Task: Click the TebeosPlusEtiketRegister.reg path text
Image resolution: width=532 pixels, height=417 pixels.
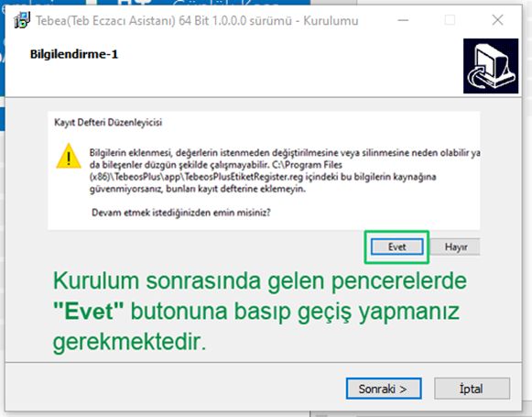Action: (x=197, y=177)
